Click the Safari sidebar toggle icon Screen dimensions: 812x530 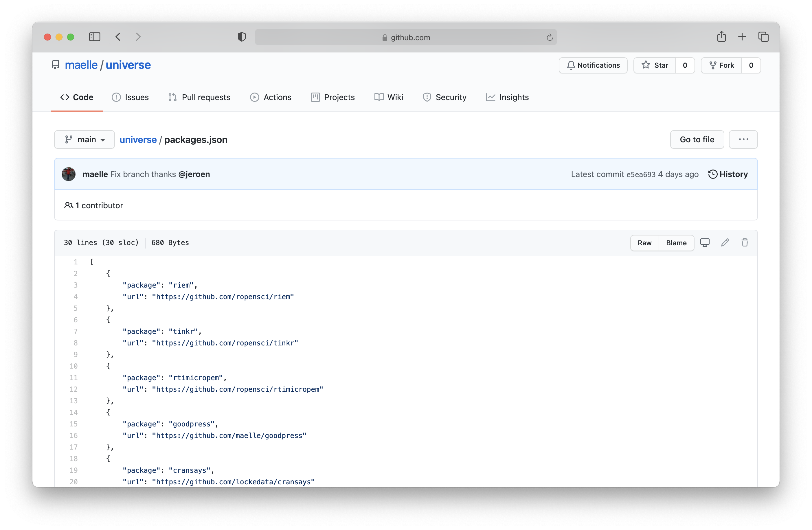95,37
